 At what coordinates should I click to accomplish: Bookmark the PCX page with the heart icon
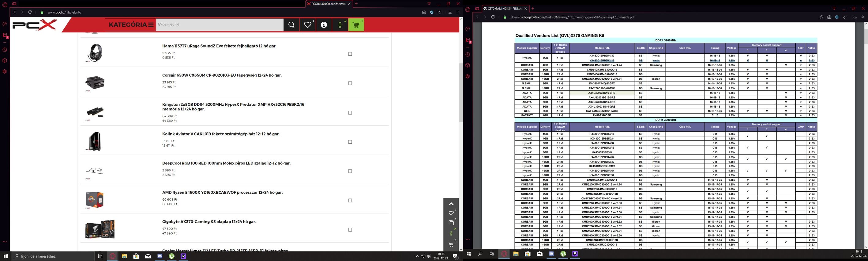[439, 12]
